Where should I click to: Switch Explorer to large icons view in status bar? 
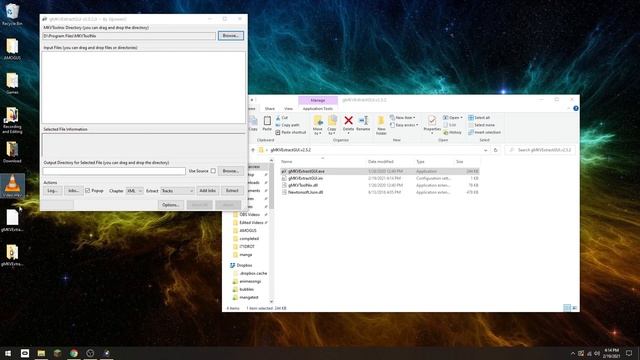574,308
